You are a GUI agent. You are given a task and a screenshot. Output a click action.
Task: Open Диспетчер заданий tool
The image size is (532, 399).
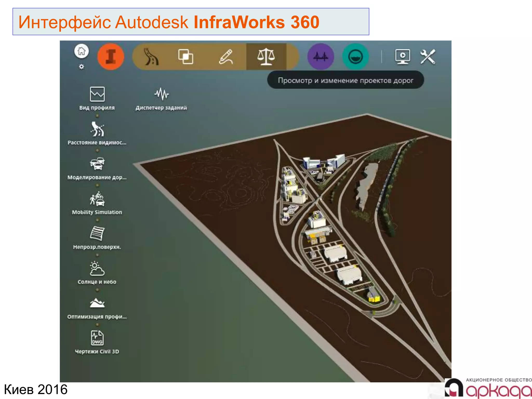click(x=161, y=99)
